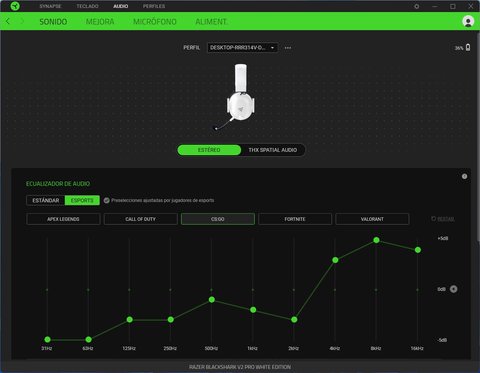Expand the Perfil dropdown

242,48
